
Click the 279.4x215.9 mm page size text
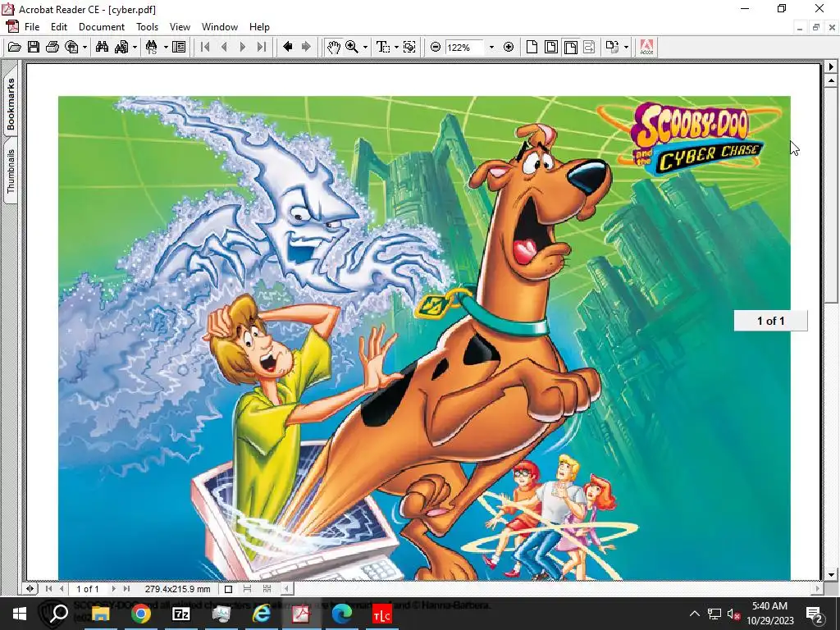[177, 589]
